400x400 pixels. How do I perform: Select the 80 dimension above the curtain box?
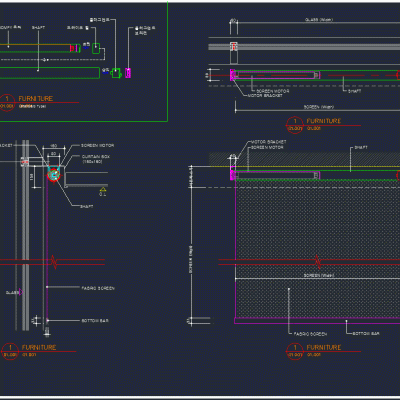(x=53, y=154)
